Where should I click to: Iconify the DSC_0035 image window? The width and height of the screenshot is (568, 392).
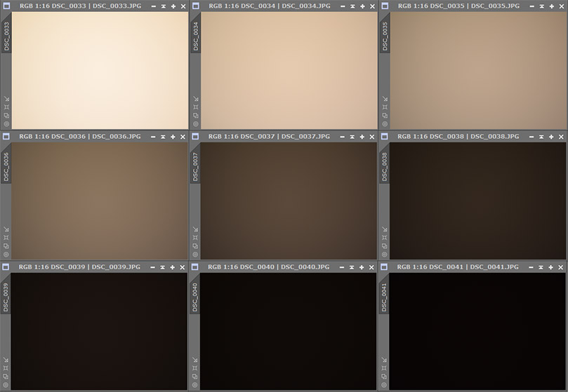[541, 6]
